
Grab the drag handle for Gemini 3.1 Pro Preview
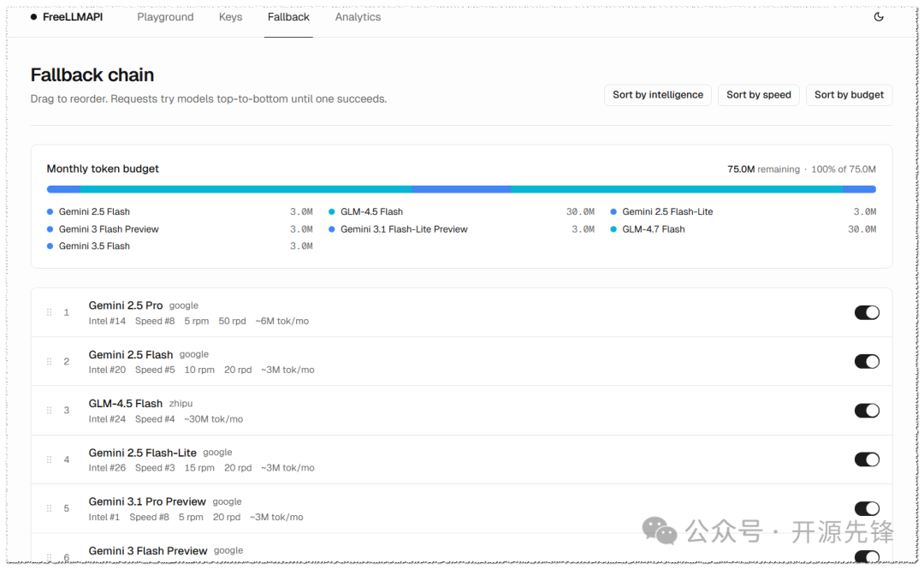coord(49,508)
